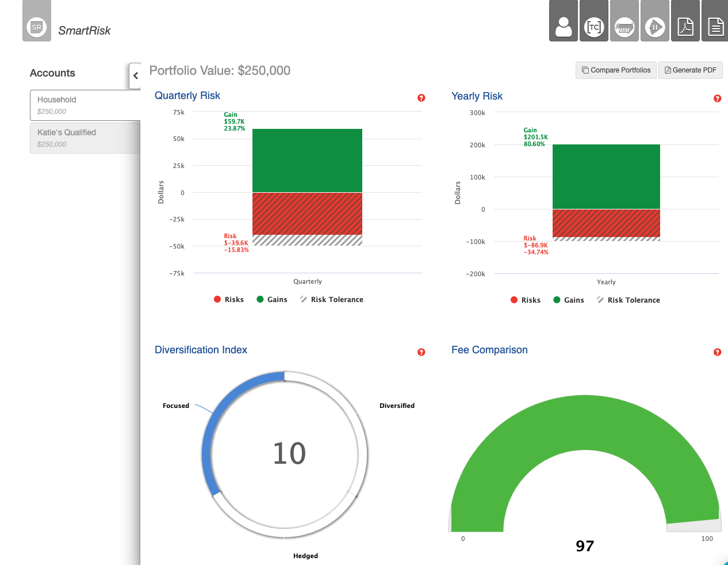Select the Household account
The width and height of the screenshot is (728, 565).
point(85,105)
